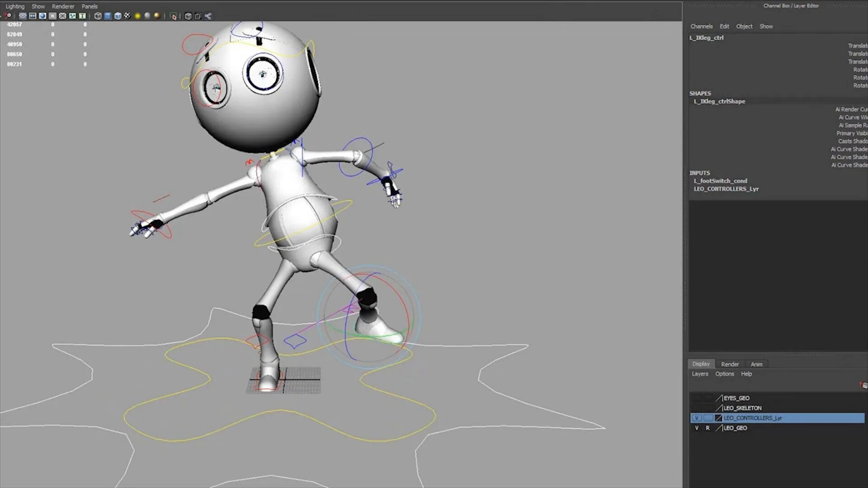Switch to the Anim layer tab
This screenshot has width=868, height=488.
[756, 364]
